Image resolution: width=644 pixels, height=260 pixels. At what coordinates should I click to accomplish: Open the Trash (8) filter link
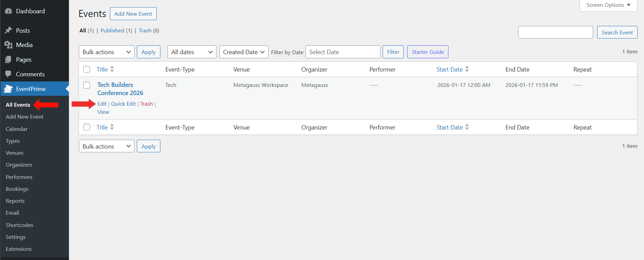(145, 31)
